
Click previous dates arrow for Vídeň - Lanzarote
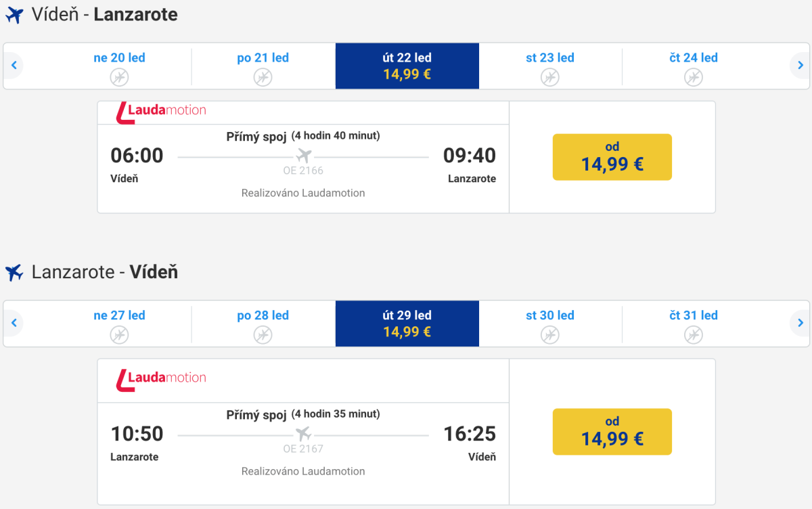click(13, 66)
